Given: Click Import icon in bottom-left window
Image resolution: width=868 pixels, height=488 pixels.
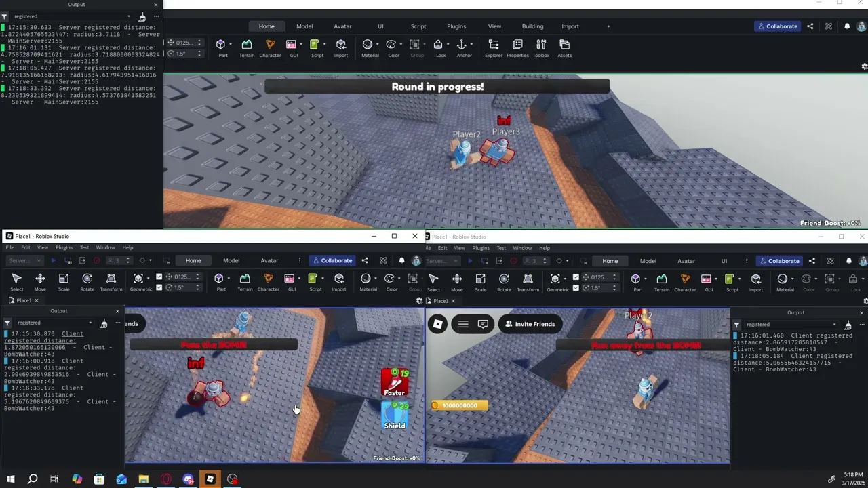Looking at the screenshot, I should (x=338, y=283).
